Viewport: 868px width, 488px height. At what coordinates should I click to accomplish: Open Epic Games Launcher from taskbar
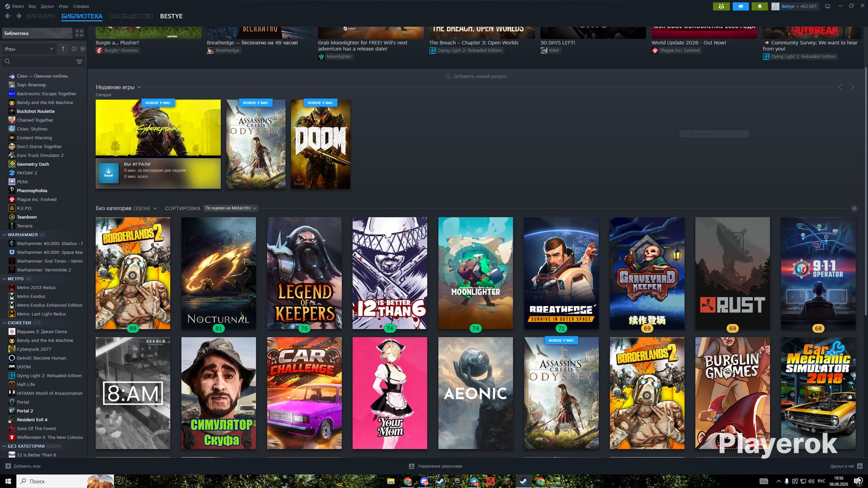click(457, 481)
